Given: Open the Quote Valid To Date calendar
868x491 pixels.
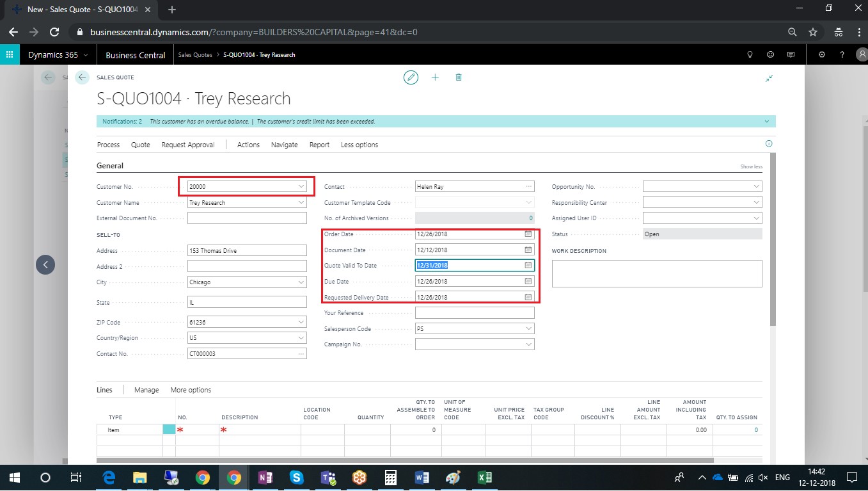Looking at the screenshot, I should pos(528,265).
